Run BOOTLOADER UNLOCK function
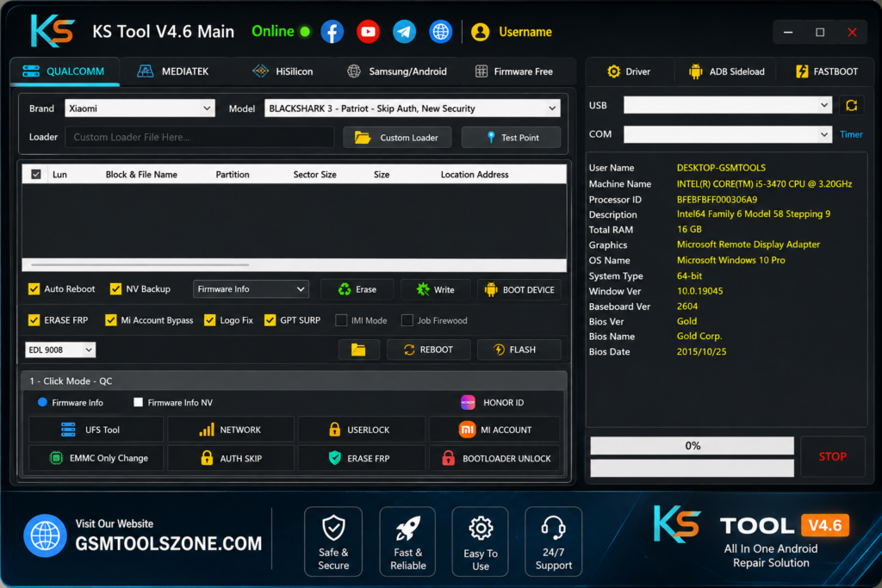 click(x=494, y=458)
